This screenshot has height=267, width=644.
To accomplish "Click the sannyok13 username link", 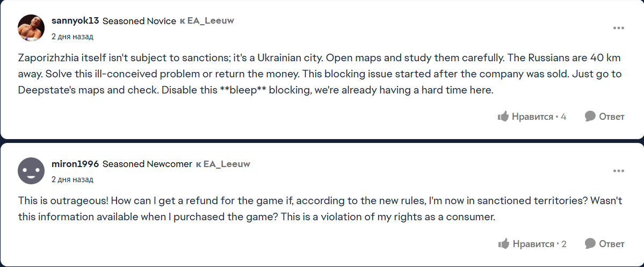I will click(x=75, y=21).
